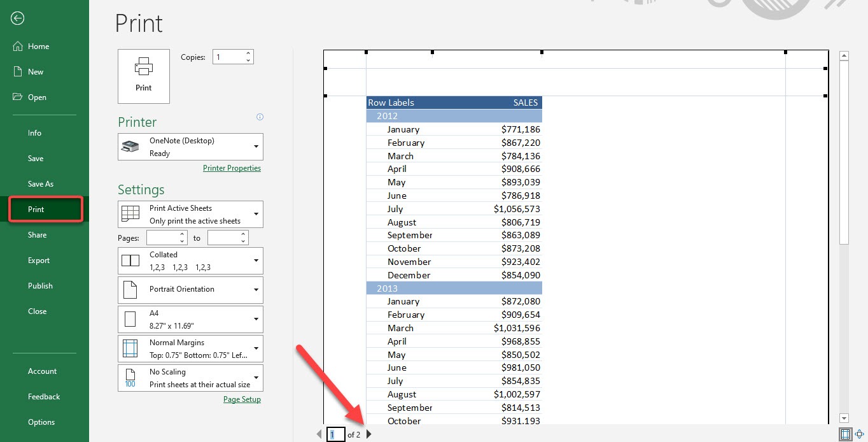
Task: Select Publish in the sidebar
Action: pyautogui.click(x=40, y=286)
